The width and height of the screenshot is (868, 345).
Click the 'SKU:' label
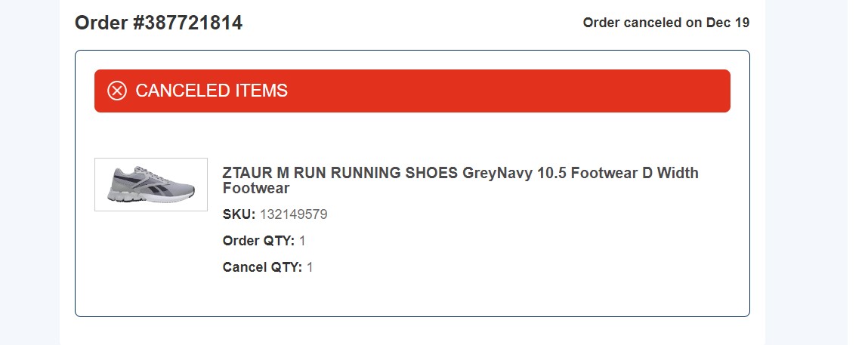click(239, 214)
